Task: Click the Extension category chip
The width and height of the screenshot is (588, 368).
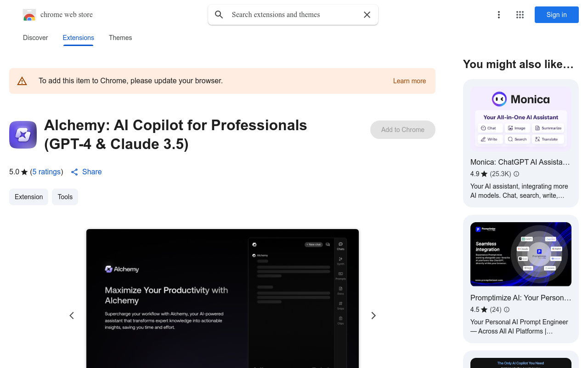Action: click(x=28, y=197)
